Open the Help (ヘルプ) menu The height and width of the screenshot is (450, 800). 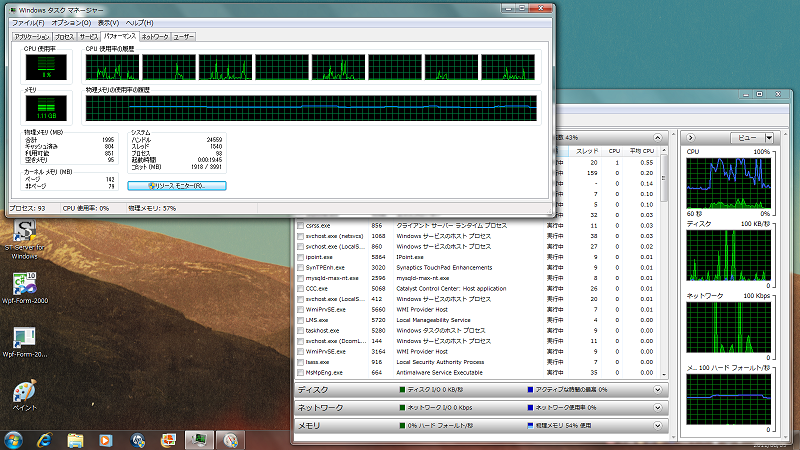point(139,23)
